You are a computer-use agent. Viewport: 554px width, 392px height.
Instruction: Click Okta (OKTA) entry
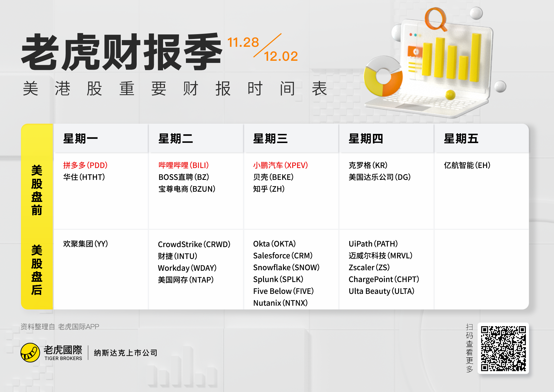274,244
